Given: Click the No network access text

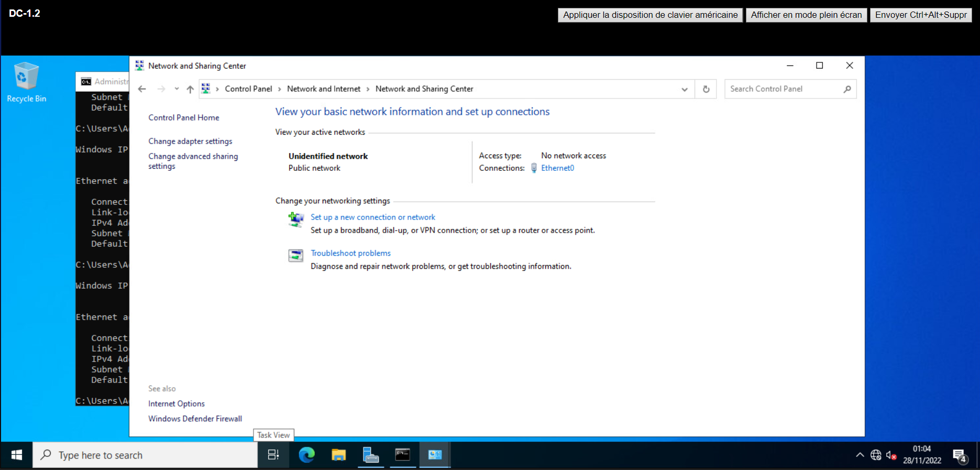Looking at the screenshot, I should pos(574,156).
